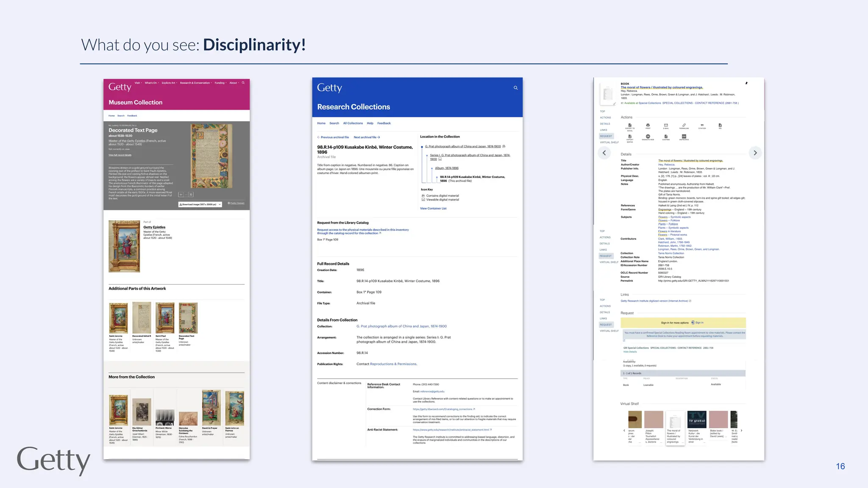Open Hercules Subduing the Centaurs thumbnail
The height and width of the screenshot is (488, 868).
[188, 419]
